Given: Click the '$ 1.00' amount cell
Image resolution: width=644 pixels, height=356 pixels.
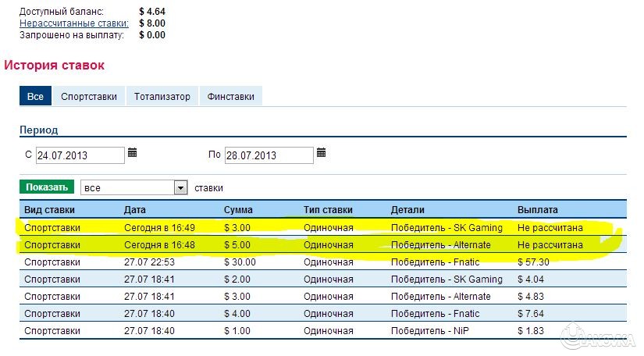Looking at the screenshot, I should (237, 331).
